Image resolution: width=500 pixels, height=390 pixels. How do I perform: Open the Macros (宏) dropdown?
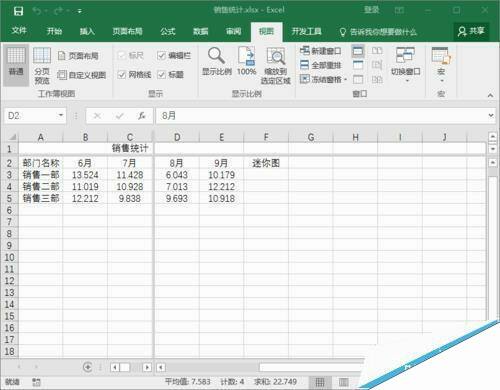(441, 65)
